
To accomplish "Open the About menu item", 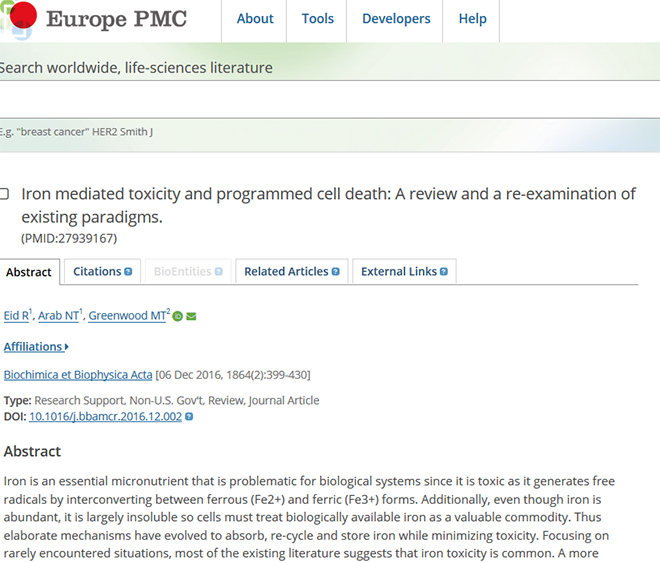I will (x=255, y=19).
